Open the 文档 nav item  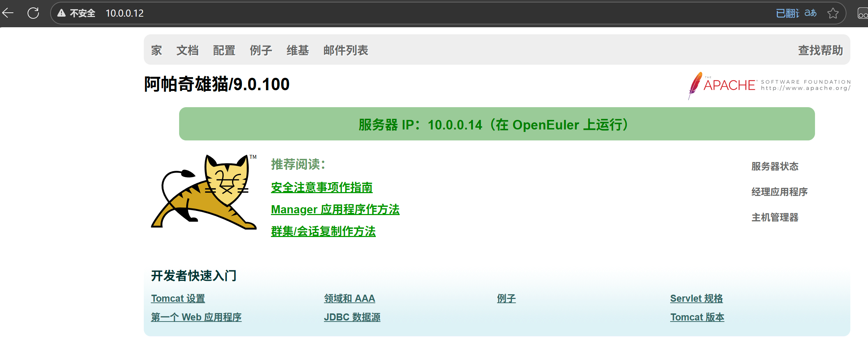coord(187,50)
